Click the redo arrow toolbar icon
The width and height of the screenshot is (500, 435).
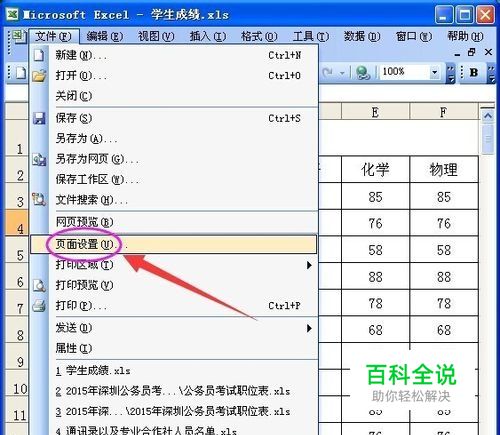(328, 72)
